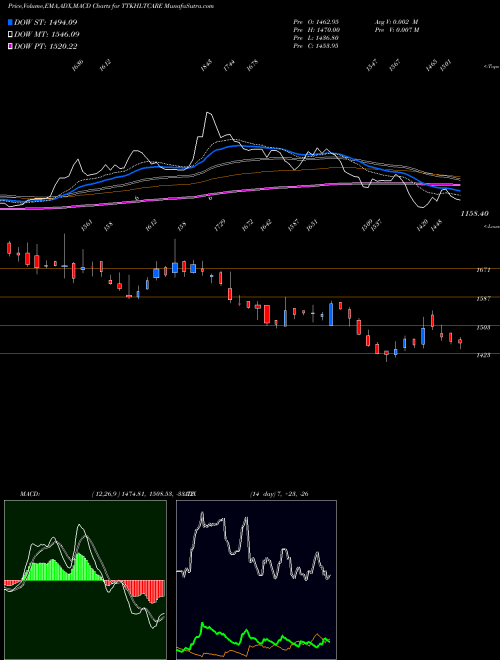Screen dimensions: 500x660
Task: Click the 1465 label in the tops row
Action: click(x=431, y=65)
